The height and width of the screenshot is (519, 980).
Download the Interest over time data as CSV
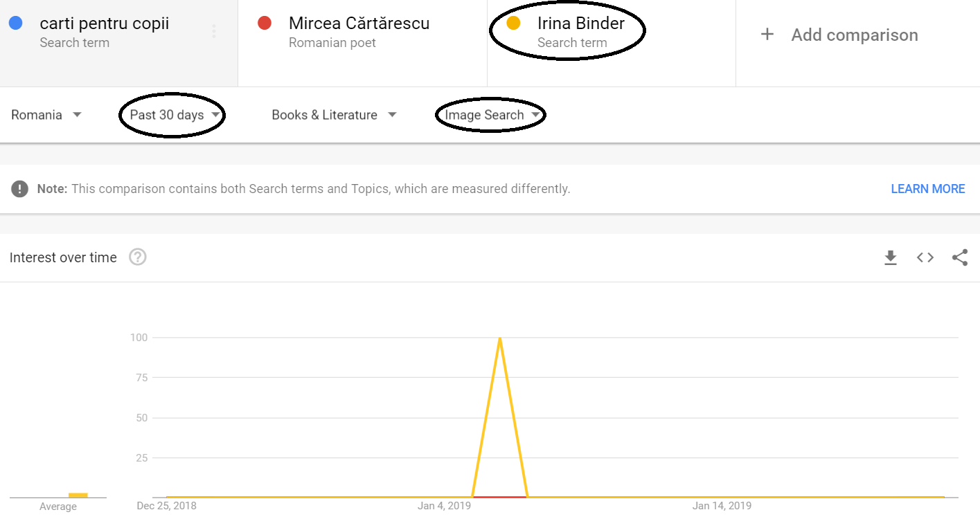[891, 257]
